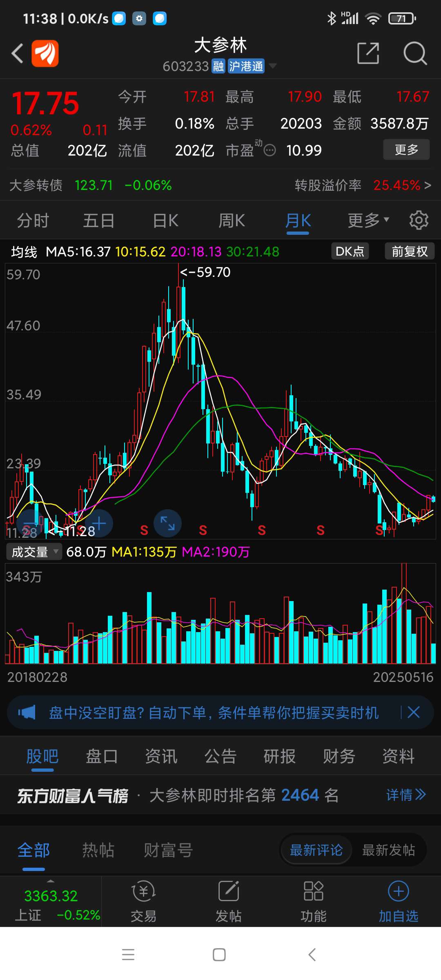Expand stock title dropdown arrow
This screenshot has height=980, width=441.
click(x=272, y=66)
